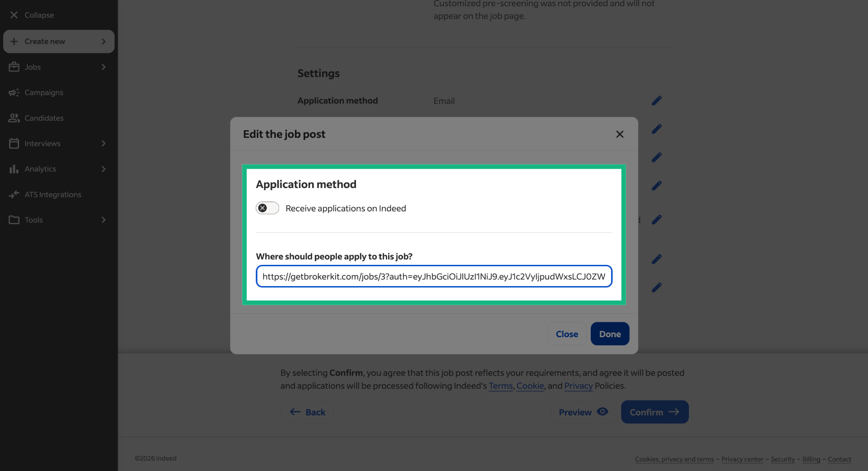Click the pencil icon beside Application method
Viewport: 868px width, 471px height.
click(x=656, y=100)
